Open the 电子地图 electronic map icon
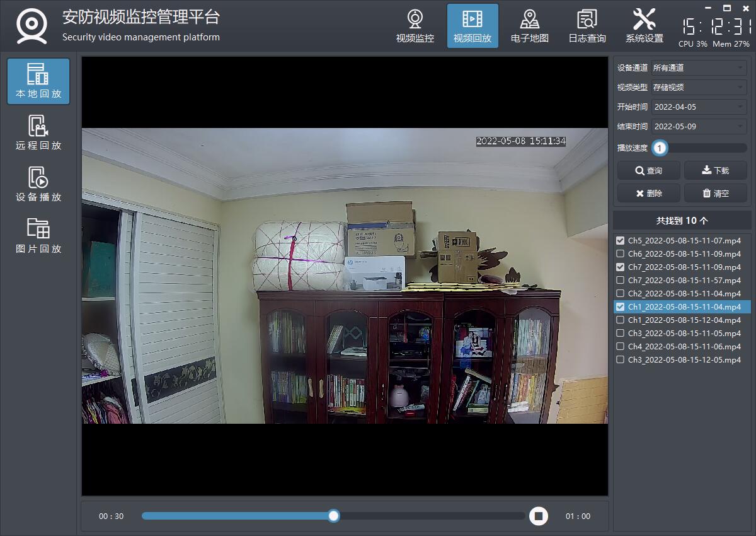The image size is (756, 536). 529,26
